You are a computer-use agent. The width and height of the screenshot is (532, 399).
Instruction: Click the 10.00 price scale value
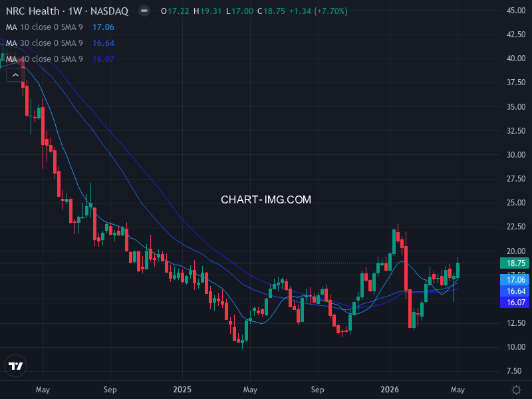tap(516, 347)
